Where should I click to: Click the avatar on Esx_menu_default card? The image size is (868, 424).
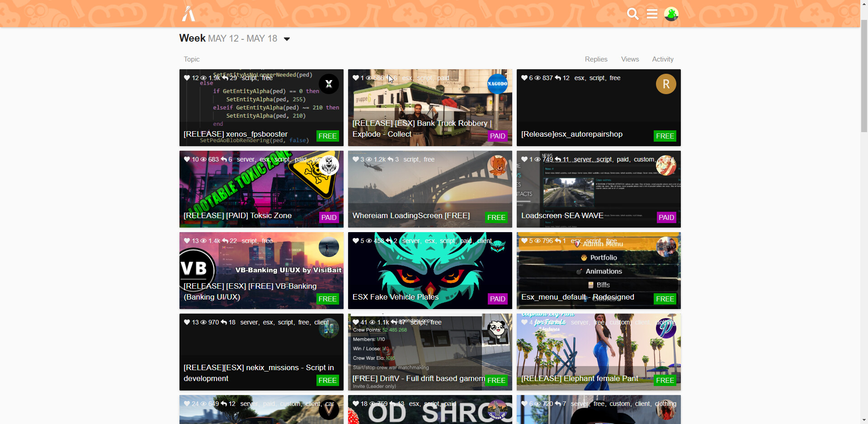666,247
